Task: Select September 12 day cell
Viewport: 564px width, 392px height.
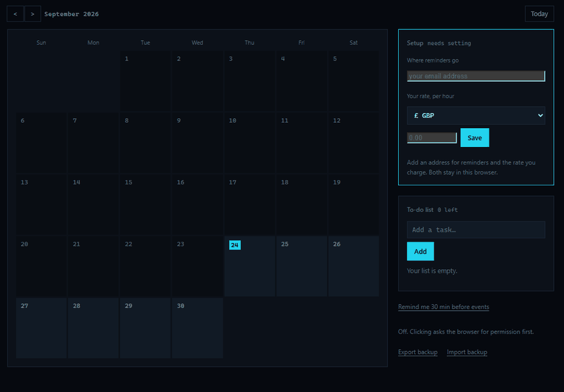Action: [354, 143]
